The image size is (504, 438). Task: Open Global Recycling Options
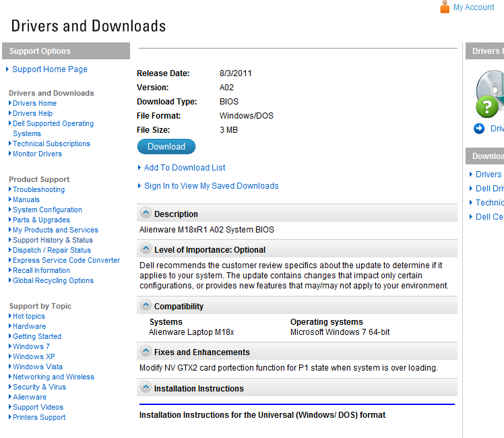(53, 280)
